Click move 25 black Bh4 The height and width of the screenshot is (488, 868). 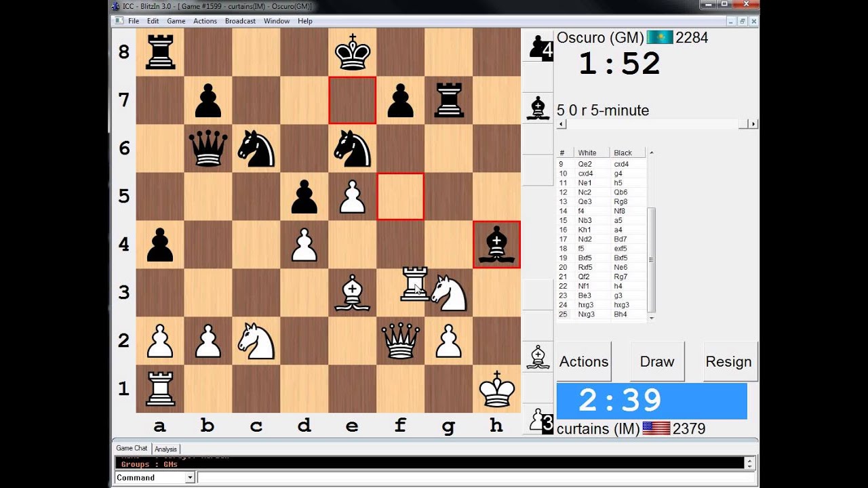tap(620, 314)
